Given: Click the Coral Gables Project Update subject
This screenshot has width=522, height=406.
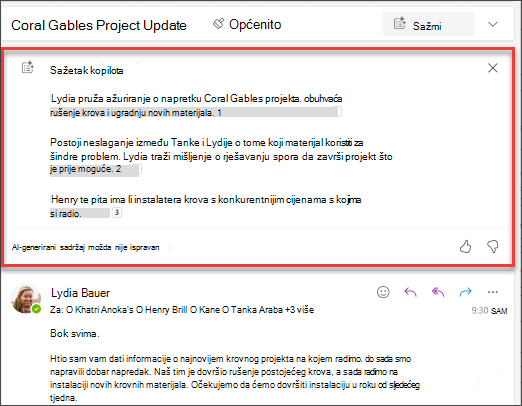Looking at the screenshot, I should (99, 25).
